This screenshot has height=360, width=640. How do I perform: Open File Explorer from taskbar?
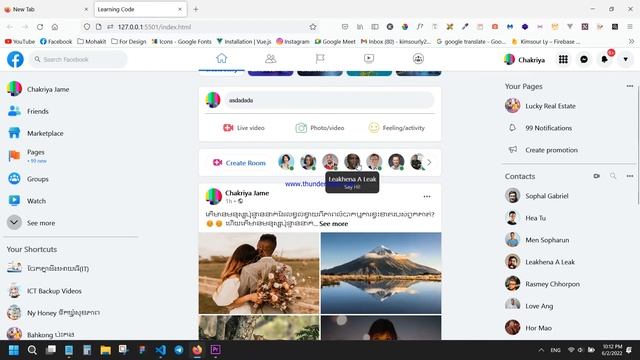click(105, 350)
